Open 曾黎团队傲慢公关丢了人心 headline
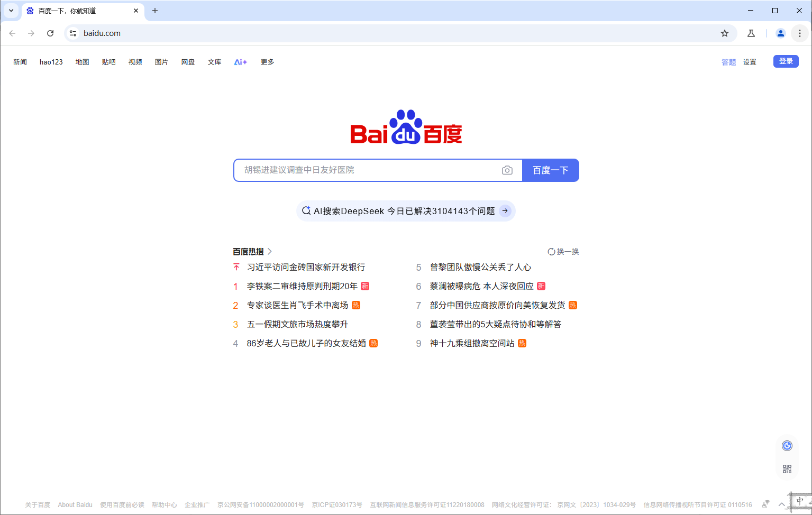 tap(480, 267)
